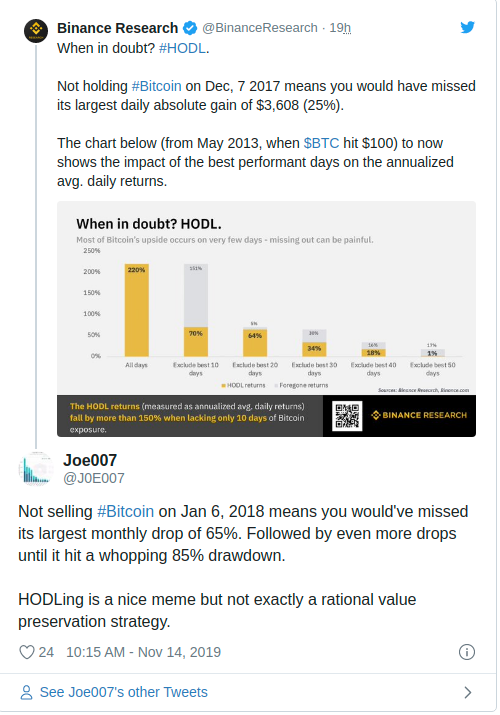
Task: Open Joe007's profile avatar
Action: (36, 469)
